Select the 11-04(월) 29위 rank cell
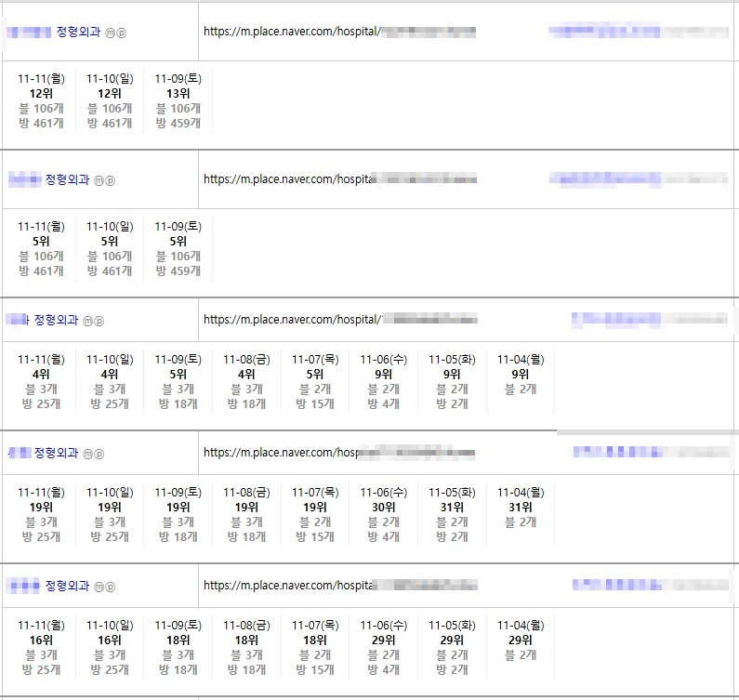The image size is (739, 700). [x=521, y=641]
